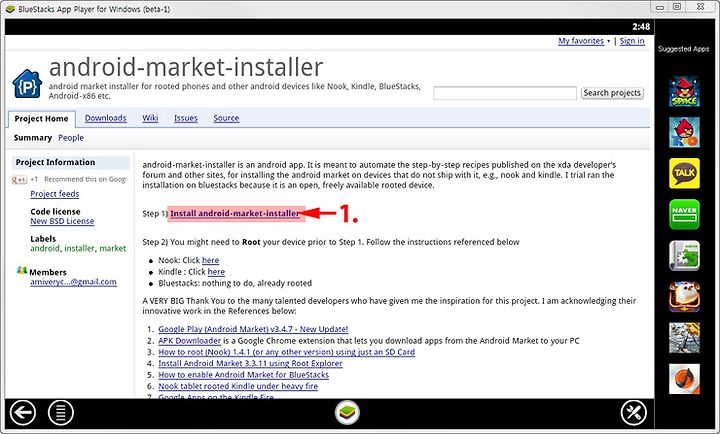Click the Members people icon

click(22, 271)
